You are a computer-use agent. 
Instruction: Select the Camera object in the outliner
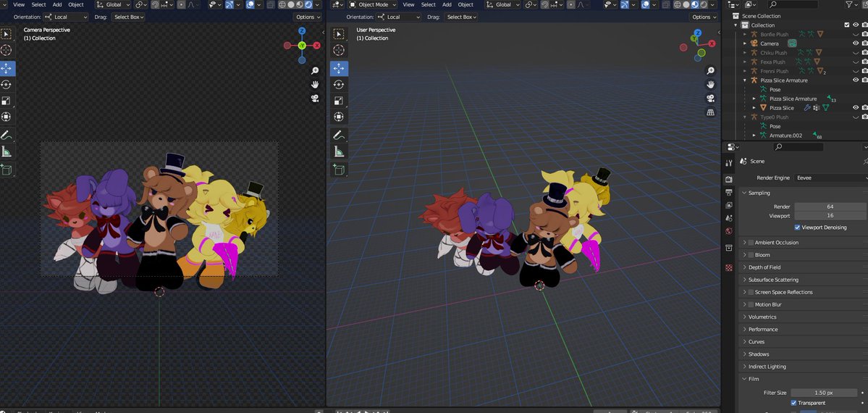769,43
